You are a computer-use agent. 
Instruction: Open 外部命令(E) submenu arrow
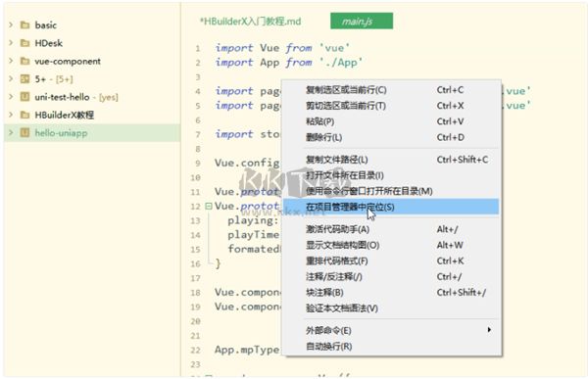pos(489,330)
